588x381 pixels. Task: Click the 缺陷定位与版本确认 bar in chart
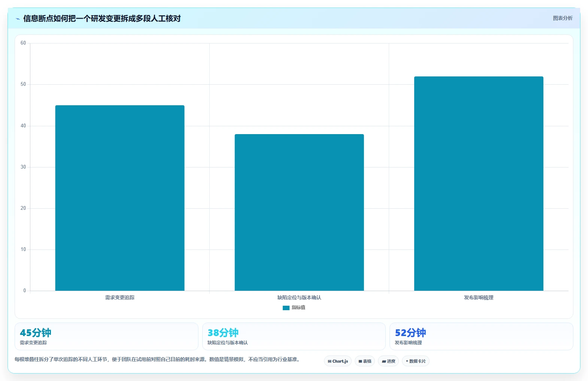[x=299, y=212]
